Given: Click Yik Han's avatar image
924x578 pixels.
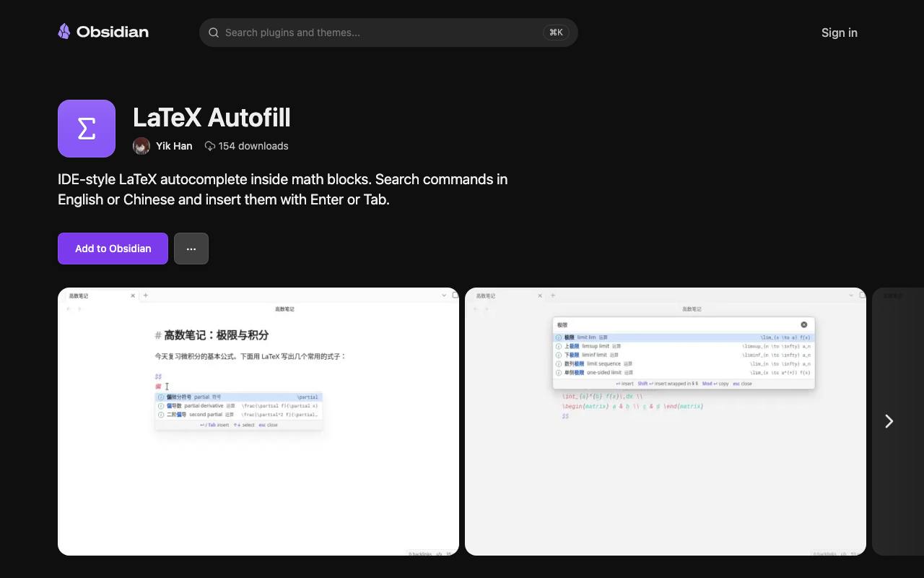Looking at the screenshot, I should coord(141,146).
